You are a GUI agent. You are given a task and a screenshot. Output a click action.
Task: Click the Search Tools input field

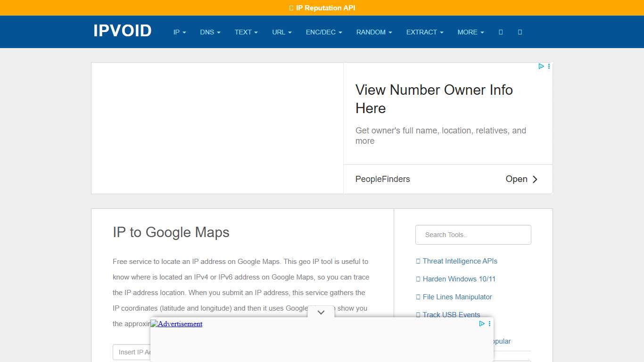(473, 234)
